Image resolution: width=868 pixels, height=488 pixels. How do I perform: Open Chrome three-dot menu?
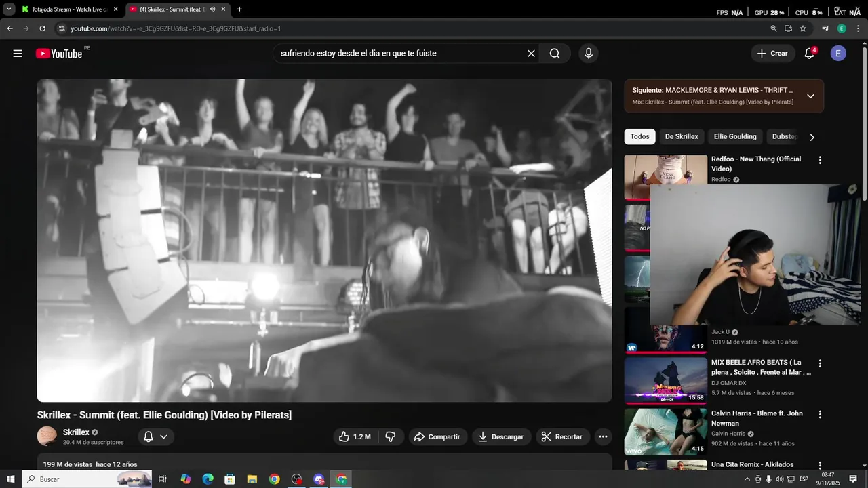pyautogui.click(x=857, y=28)
